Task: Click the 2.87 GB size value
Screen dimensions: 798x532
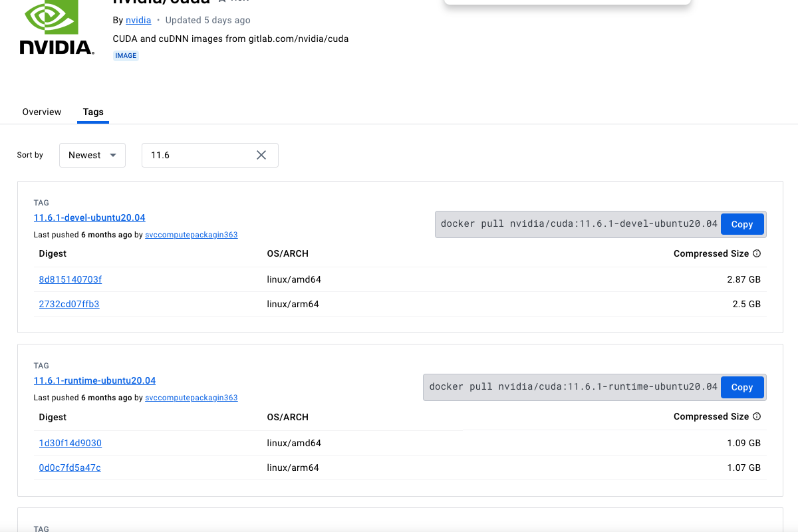Action: point(744,279)
